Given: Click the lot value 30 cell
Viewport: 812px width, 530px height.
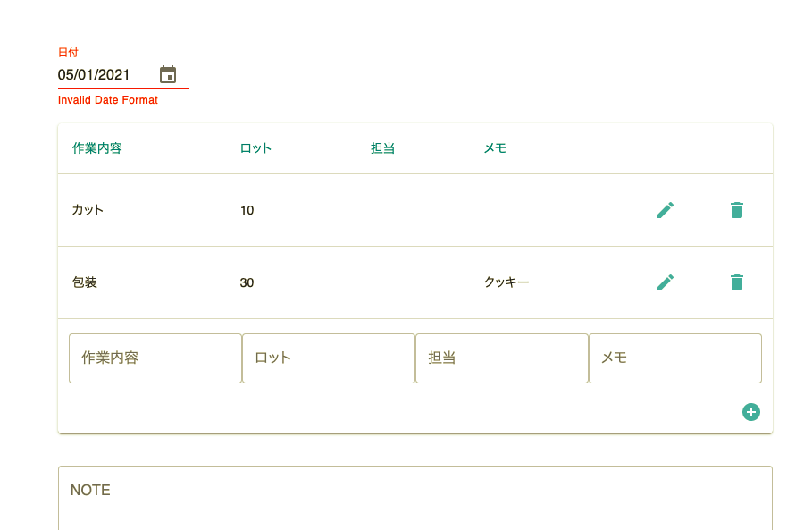Looking at the screenshot, I should 247,282.
